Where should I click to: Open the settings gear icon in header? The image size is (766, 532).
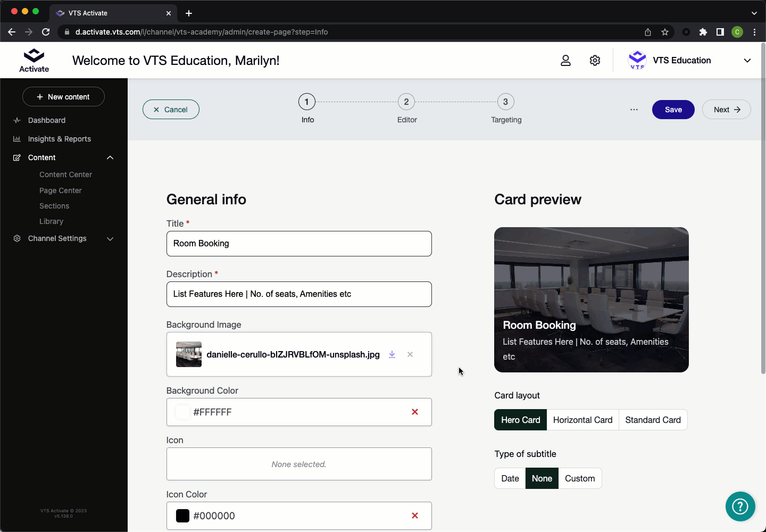(595, 61)
